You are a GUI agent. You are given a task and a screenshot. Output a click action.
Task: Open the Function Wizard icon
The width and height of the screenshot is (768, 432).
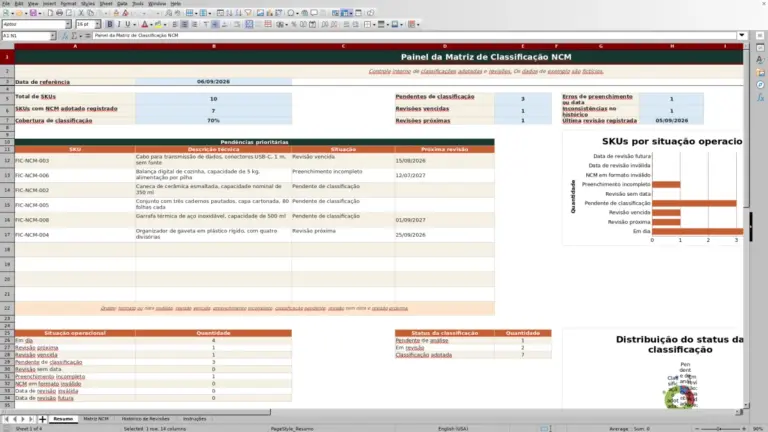point(65,36)
